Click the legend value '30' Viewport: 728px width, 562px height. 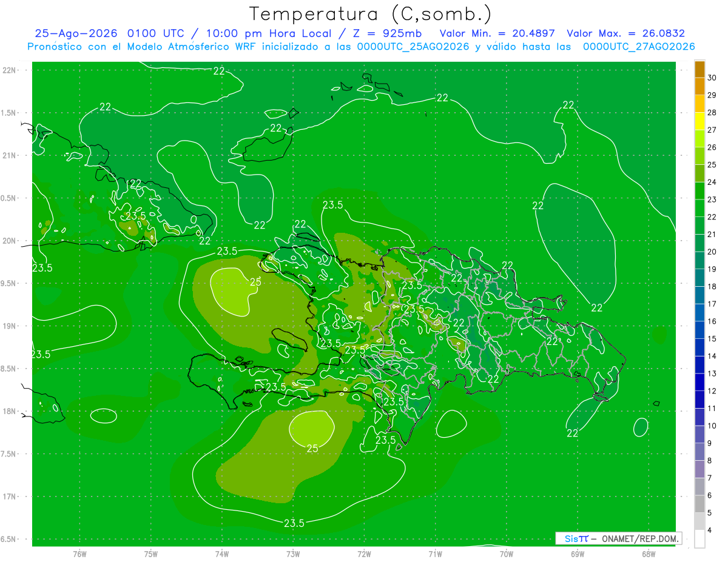(712, 78)
